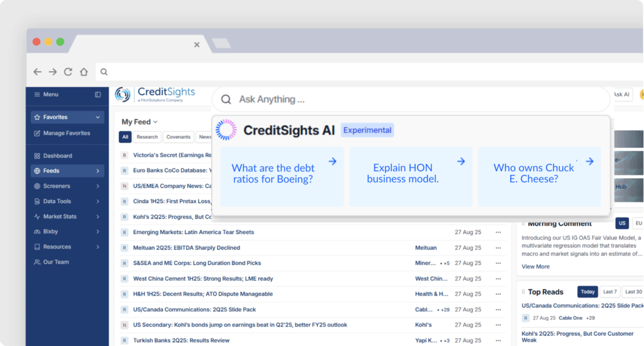Expand the Market Stats submenu arrow
The image size is (644, 346).
(x=97, y=216)
